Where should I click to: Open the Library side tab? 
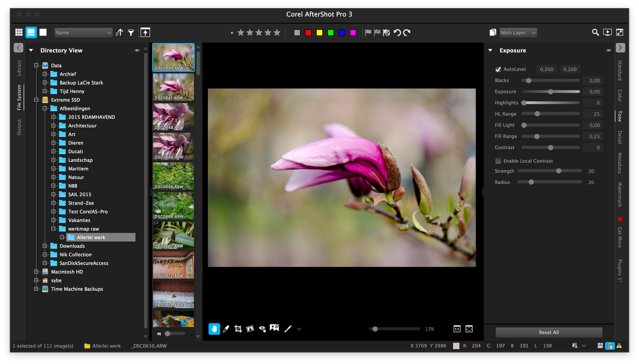19,68
